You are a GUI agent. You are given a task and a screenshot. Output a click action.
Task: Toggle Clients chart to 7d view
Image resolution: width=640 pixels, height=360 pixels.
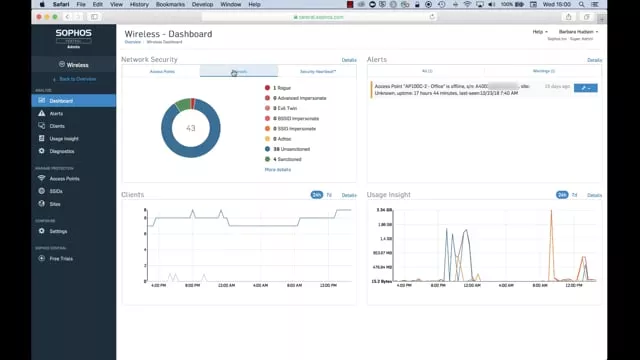[x=329, y=195]
